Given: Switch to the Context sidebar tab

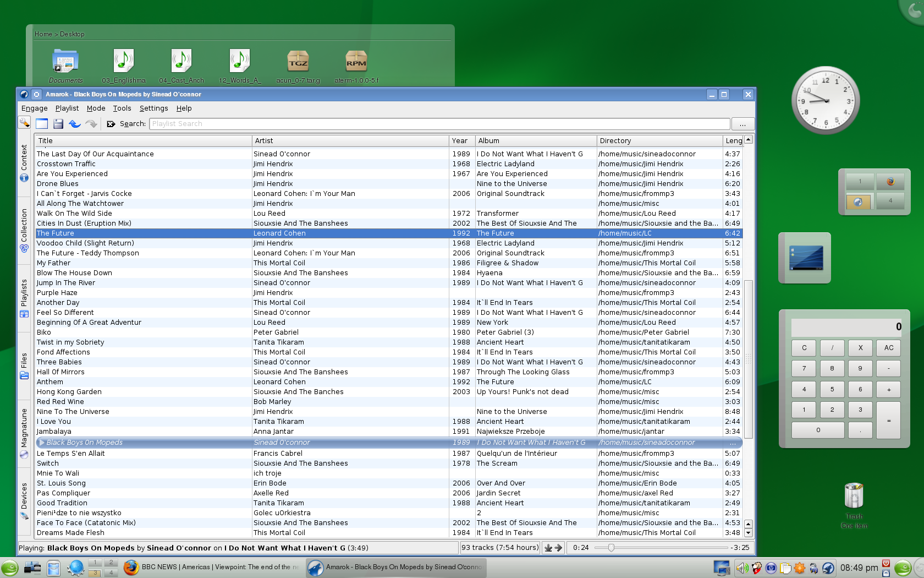Looking at the screenshot, I should tap(24, 163).
